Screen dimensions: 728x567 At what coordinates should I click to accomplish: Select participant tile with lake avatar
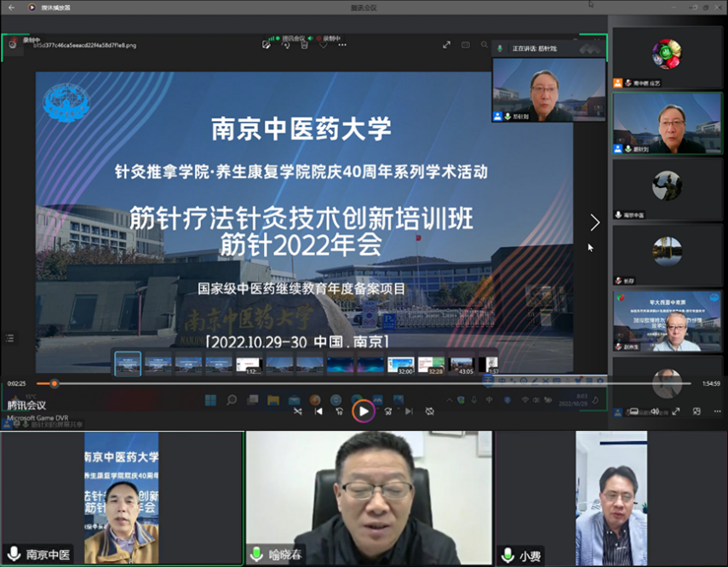(x=668, y=255)
